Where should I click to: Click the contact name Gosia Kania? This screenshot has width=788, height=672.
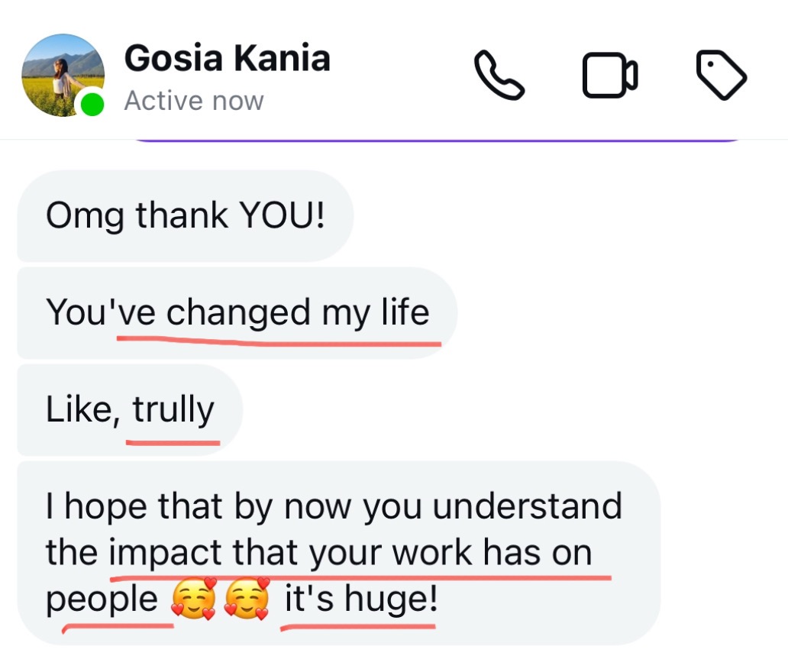tap(227, 58)
